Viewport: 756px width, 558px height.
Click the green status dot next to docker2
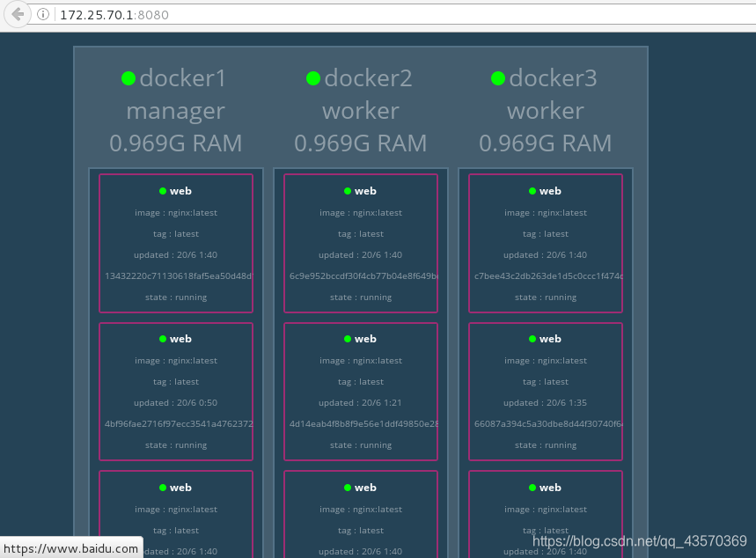[313, 78]
